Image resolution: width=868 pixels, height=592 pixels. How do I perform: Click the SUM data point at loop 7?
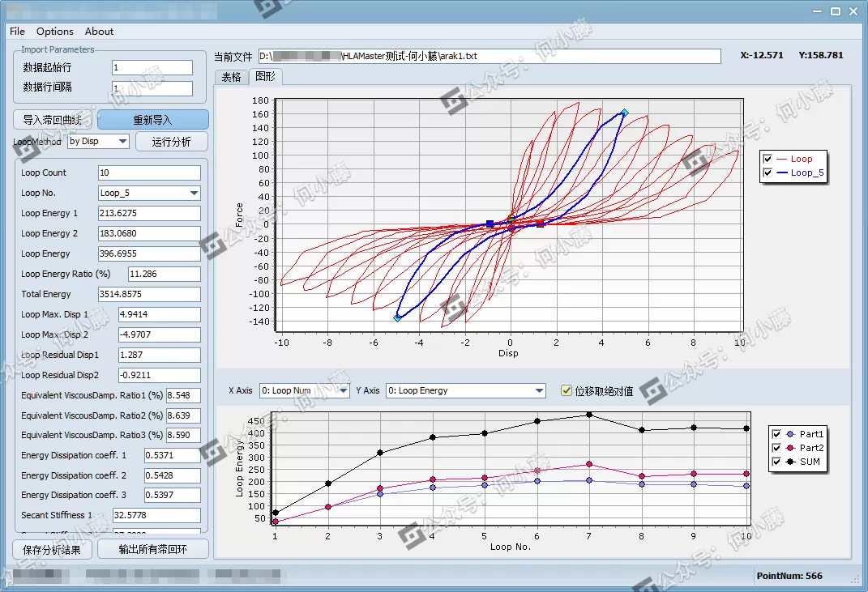[x=589, y=415]
